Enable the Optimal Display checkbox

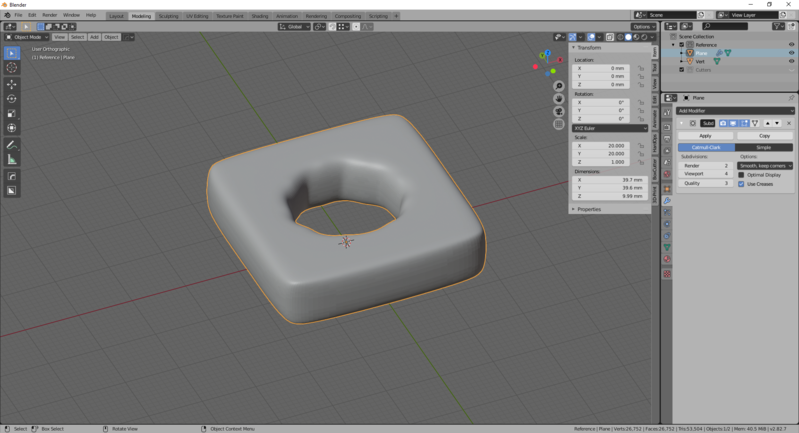(741, 175)
